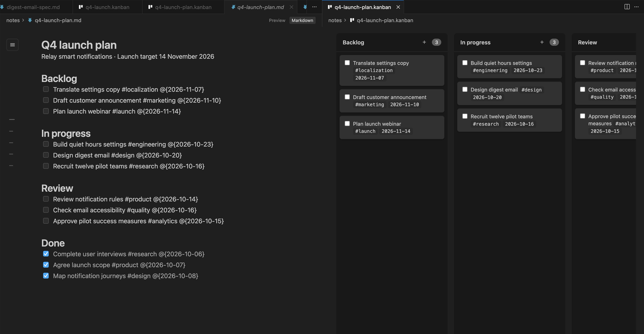
Task: Click the Review heading in markdown document
Action: 57,188
